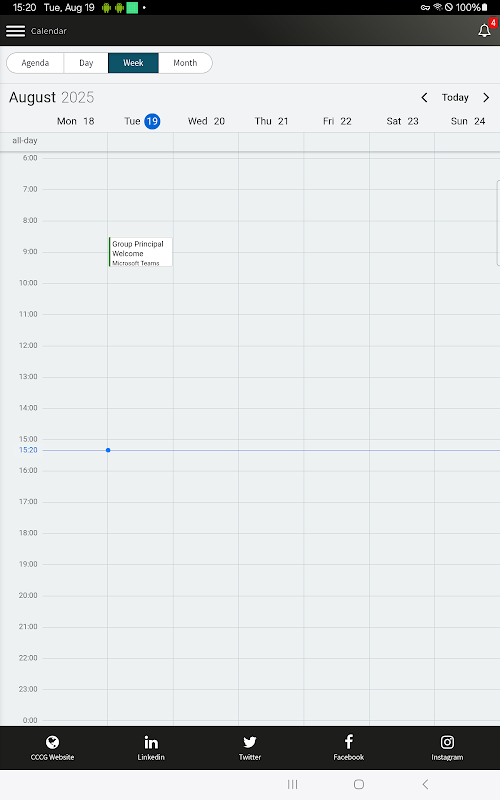
Task: Open the LinkedIn icon in bottom bar
Action: 151,742
